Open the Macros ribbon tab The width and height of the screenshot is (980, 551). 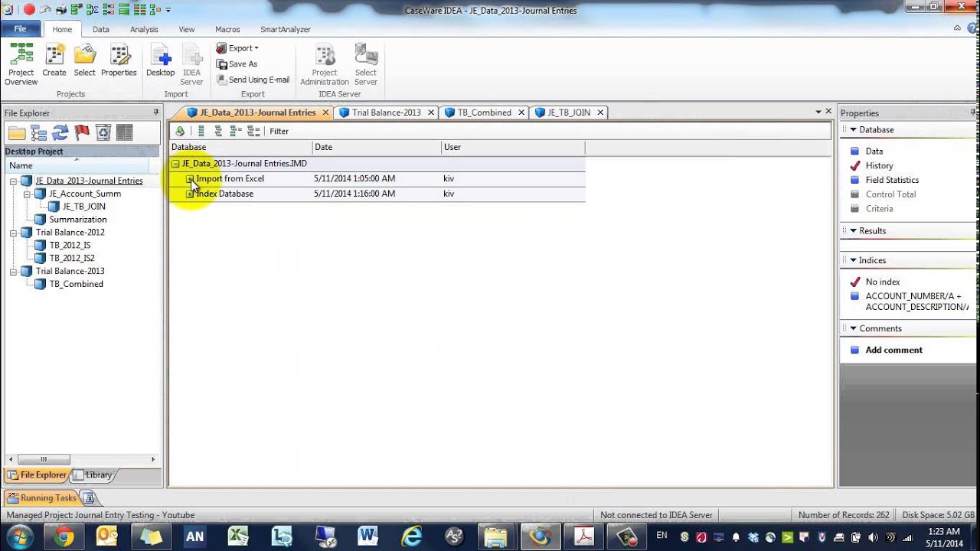(x=227, y=29)
